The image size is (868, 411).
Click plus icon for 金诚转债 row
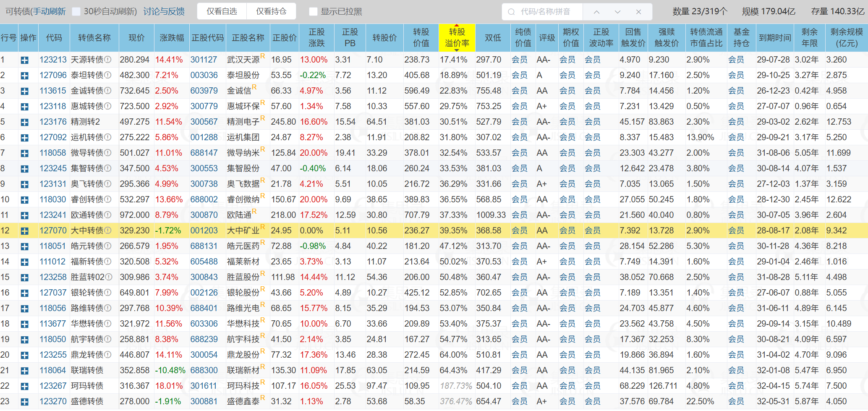click(x=25, y=92)
